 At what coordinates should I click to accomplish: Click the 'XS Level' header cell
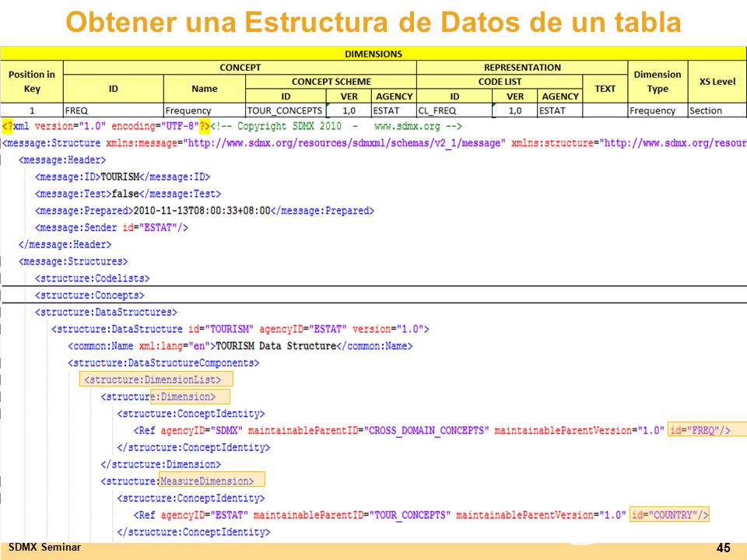[717, 82]
